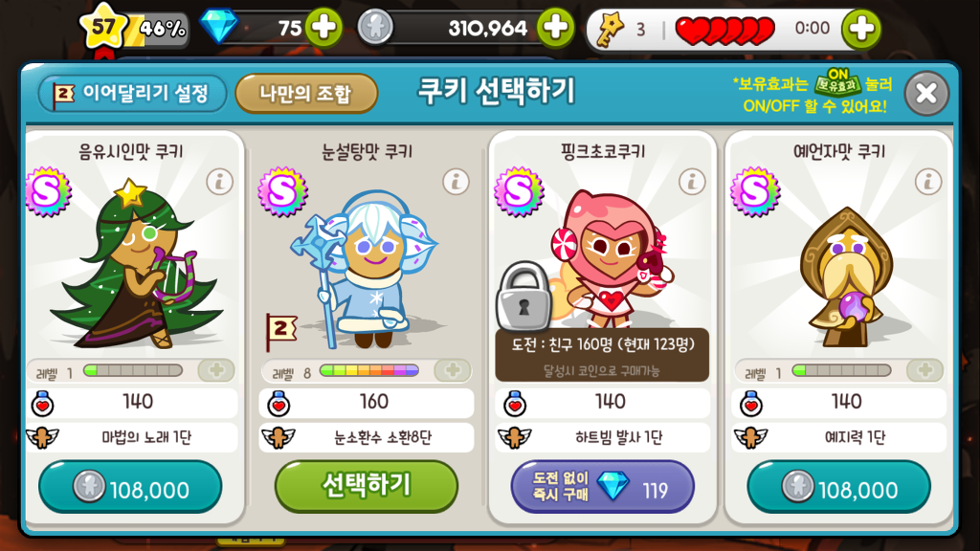
Task: Level up 예언자맛 쿠키 plus button
Action: point(925,370)
